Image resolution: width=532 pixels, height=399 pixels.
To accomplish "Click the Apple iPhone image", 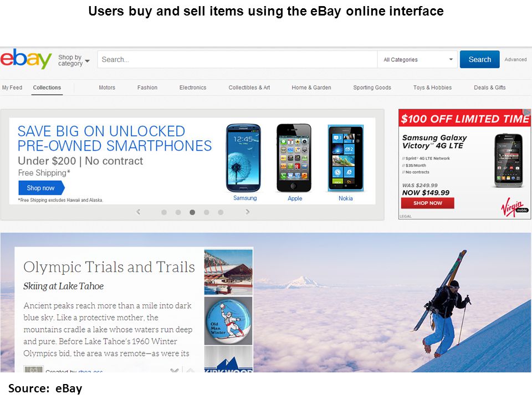I will pos(294,158).
